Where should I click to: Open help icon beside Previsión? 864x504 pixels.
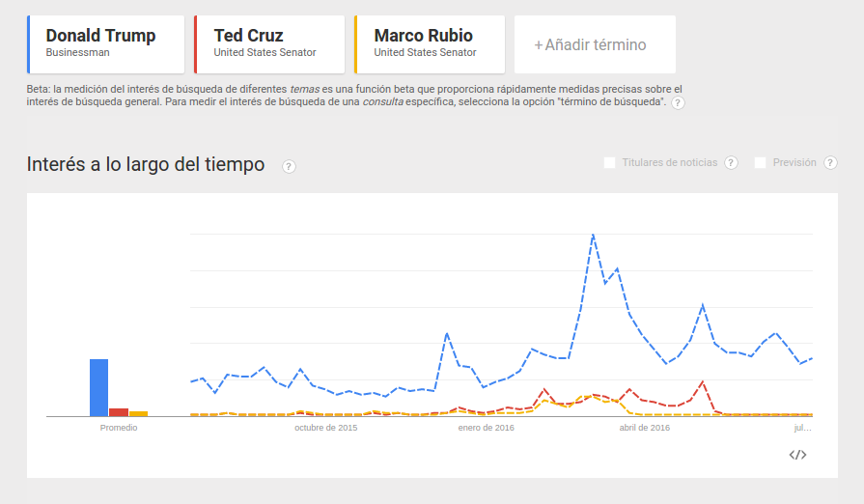point(830,162)
